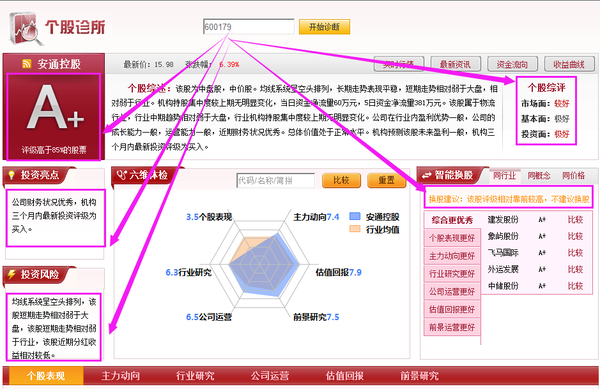Click the stethoscope icon in 六维体检

point(121,175)
